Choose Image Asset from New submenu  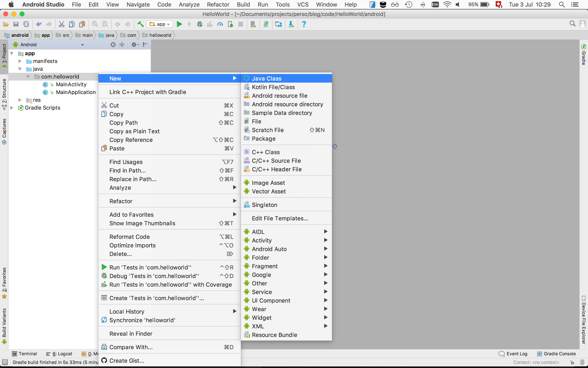pyautogui.click(x=286, y=183)
